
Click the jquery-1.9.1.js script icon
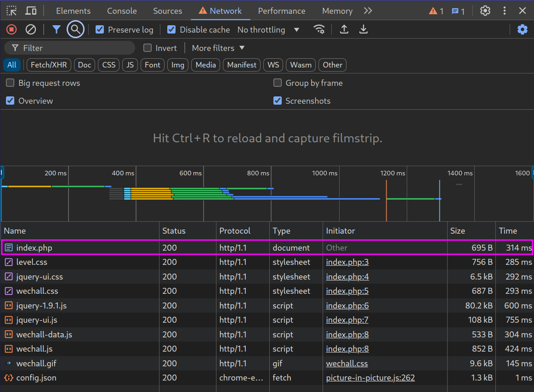click(9, 306)
